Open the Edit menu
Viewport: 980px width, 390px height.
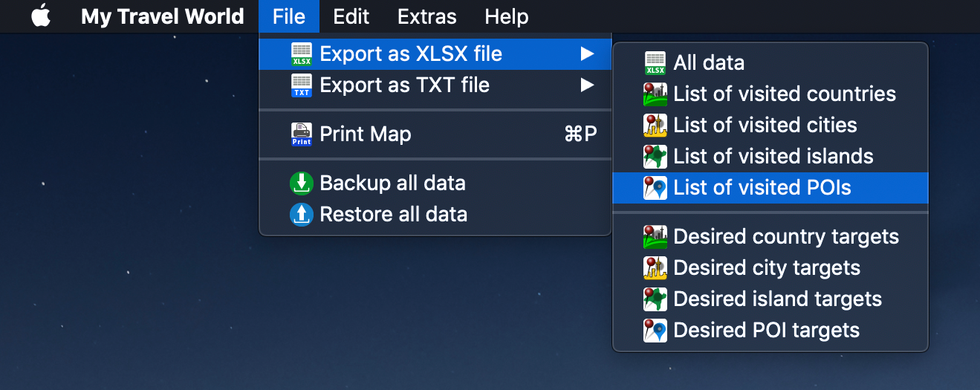pos(351,16)
